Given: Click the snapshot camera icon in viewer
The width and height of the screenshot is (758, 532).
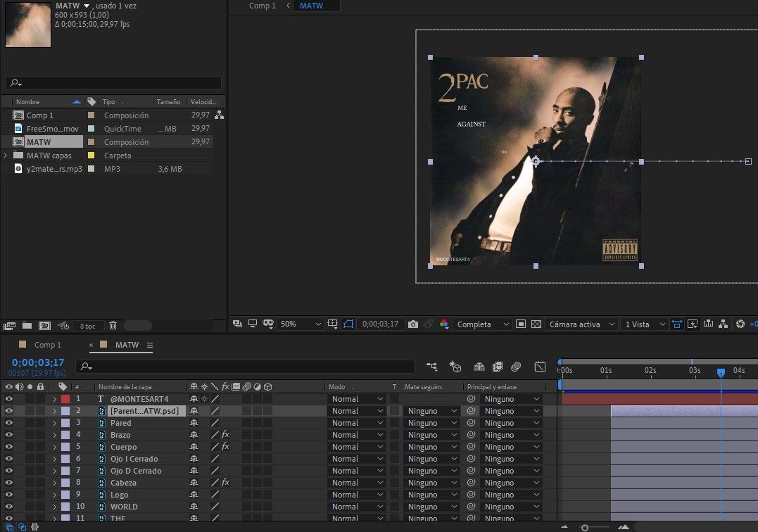Looking at the screenshot, I should [413, 324].
